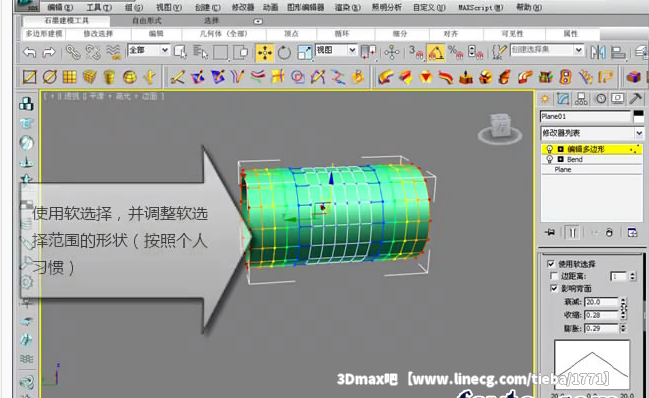Uncheck 使用软选择 checkbox
The image size is (649, 398).
tap(551, 264)
